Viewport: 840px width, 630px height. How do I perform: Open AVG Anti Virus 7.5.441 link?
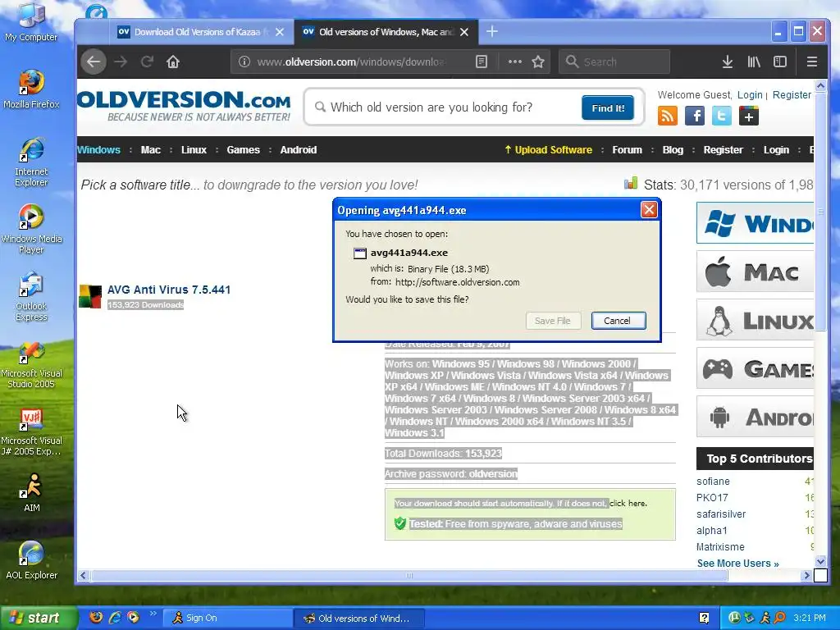point(169,290)
